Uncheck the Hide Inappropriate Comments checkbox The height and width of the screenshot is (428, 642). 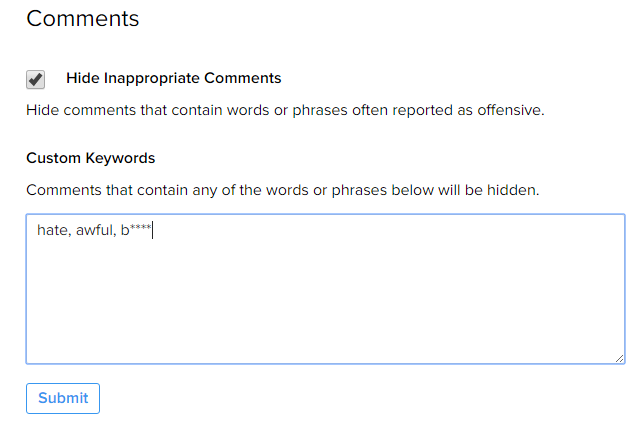point(36,79)
